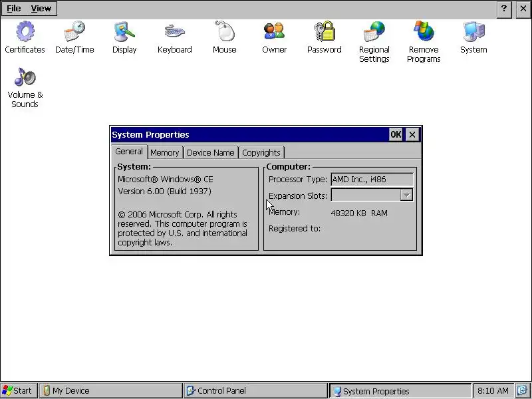This screenshot has height=399, width=532.
Task: Confirm System Properties with OK button
Action: click(396, 134)
